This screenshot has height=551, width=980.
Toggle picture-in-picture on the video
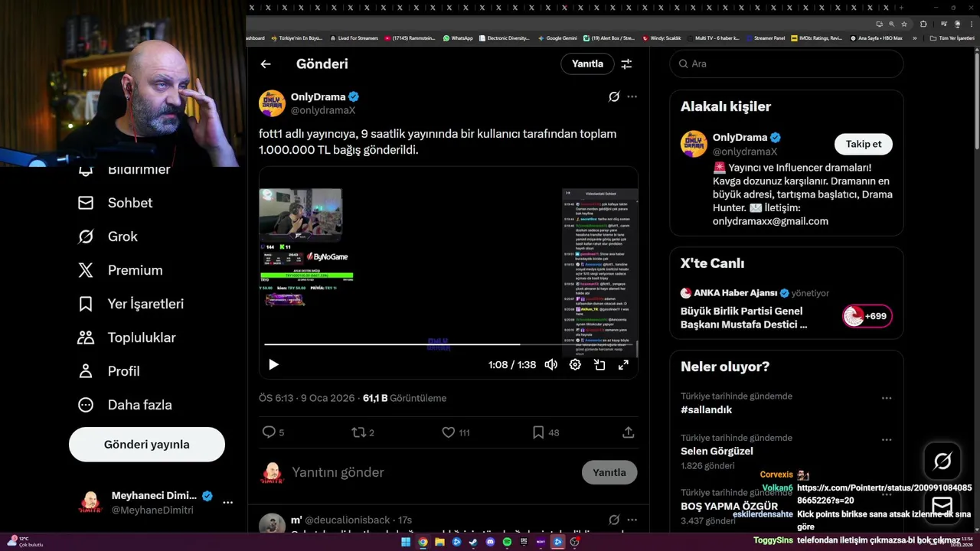[x=599, y=365]
